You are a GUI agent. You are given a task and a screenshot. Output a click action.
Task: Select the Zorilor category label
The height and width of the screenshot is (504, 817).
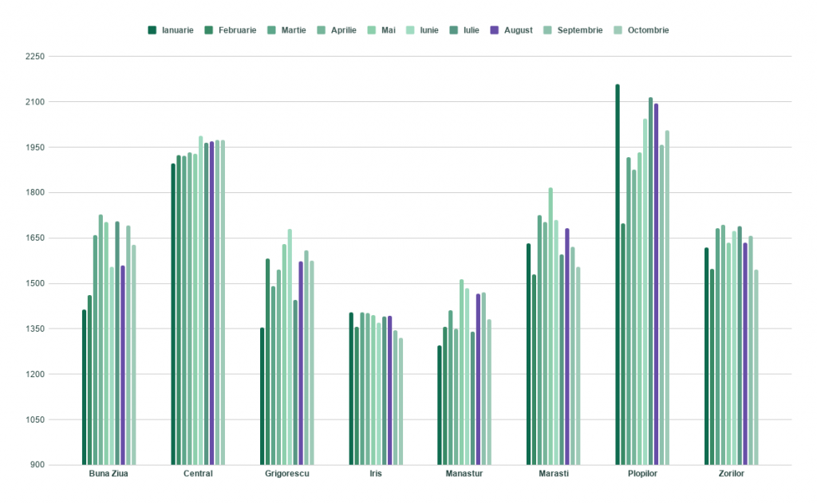(730, 474)
